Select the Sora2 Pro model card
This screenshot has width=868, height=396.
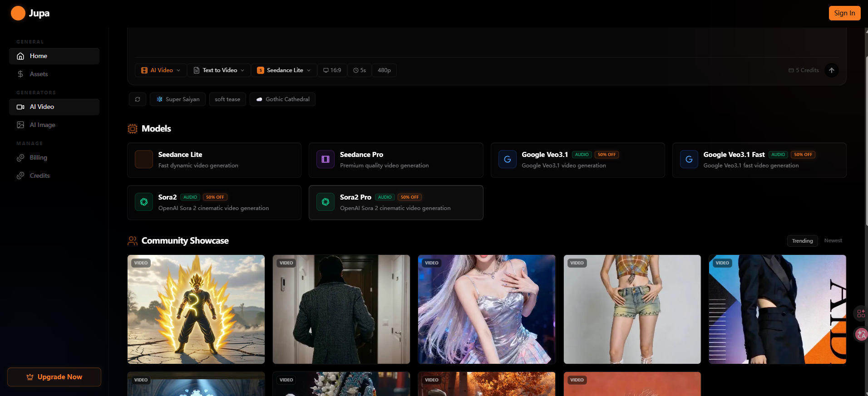(396, 203)
